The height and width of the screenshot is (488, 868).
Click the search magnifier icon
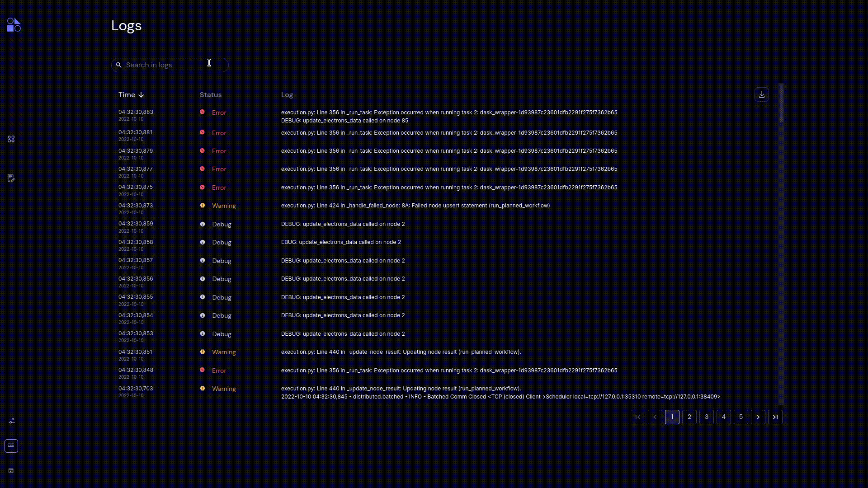point(119,65)
